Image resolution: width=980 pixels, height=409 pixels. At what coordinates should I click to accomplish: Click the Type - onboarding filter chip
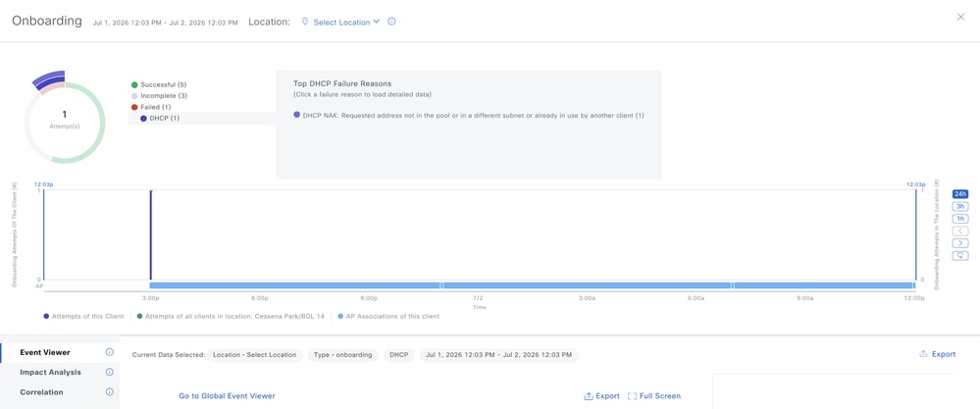(x=343, y=355)
